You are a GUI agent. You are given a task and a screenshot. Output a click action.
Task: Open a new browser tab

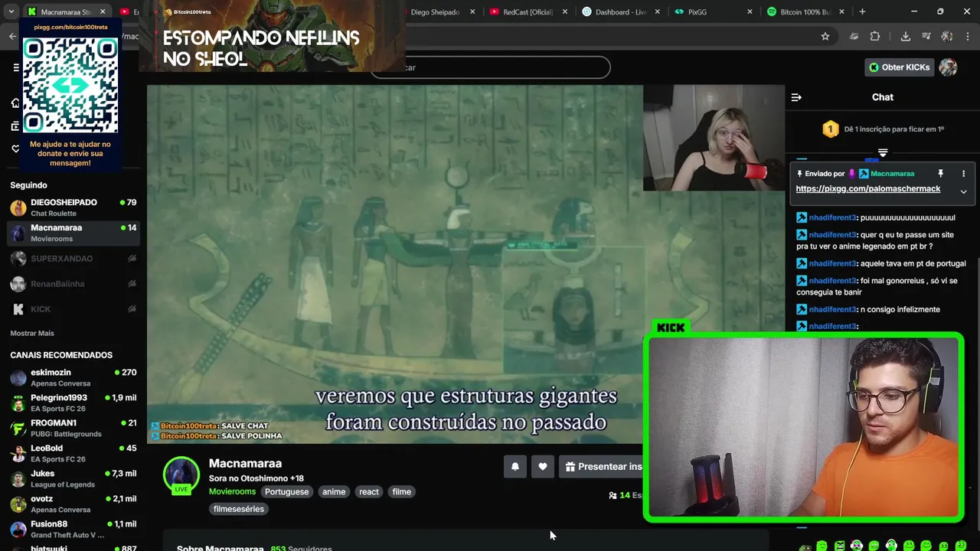tap(862, 12)
